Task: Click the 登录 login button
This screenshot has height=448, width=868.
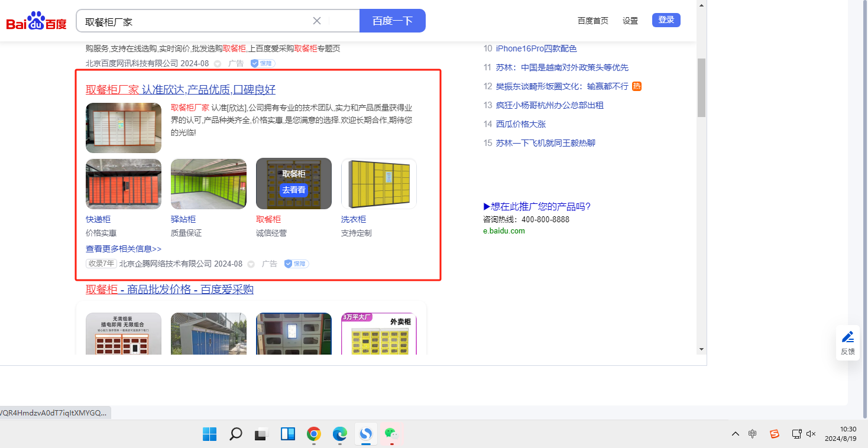Action: coord(666,20)
